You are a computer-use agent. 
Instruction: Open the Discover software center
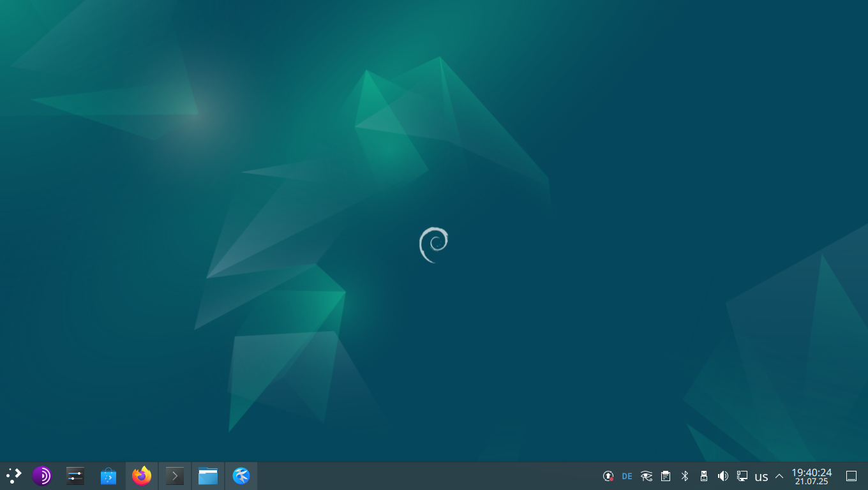tap(108, 475)
